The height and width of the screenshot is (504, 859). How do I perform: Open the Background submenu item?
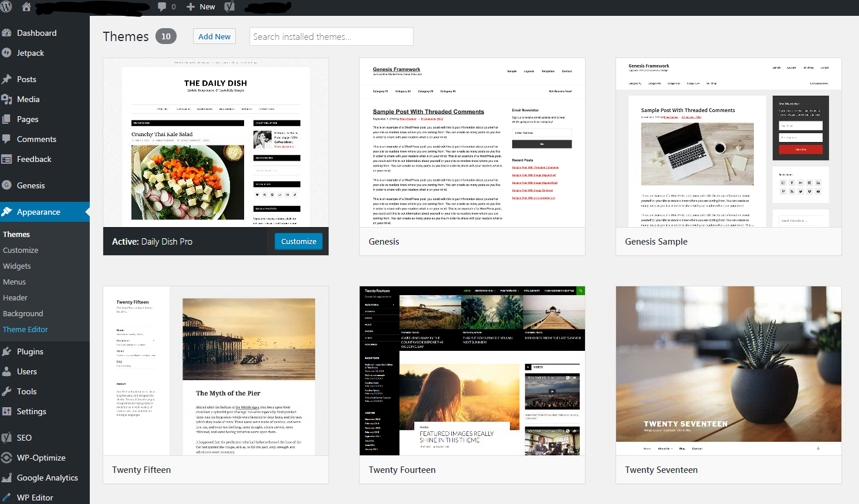[23, 313]
